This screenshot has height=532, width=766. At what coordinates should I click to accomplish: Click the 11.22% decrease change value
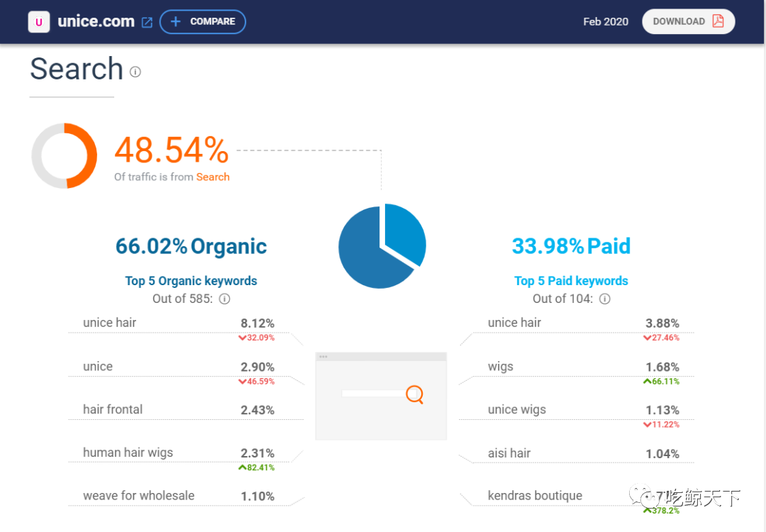click(662, 424)
